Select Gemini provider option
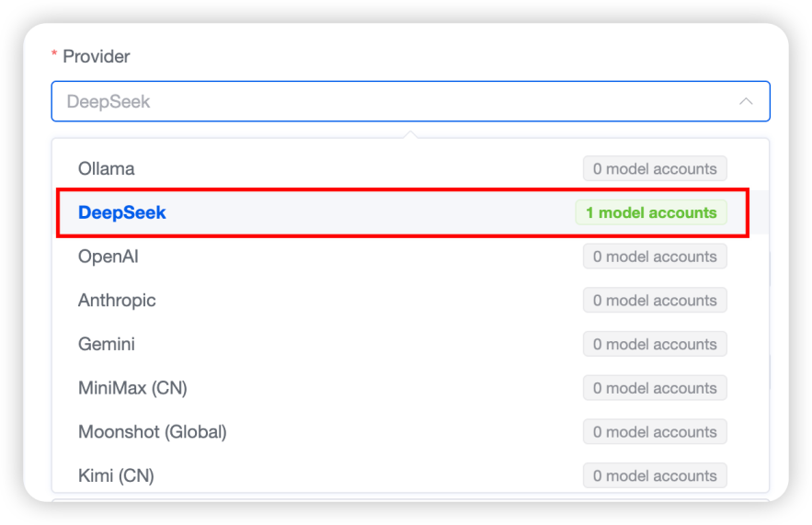Viewport: 812px width, 525px height. (x=107, y=344)
